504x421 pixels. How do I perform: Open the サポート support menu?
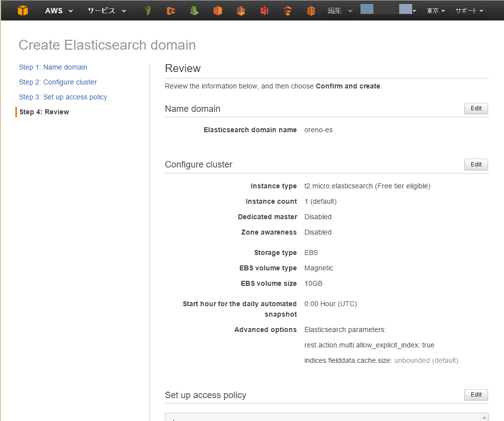point(469,10)
